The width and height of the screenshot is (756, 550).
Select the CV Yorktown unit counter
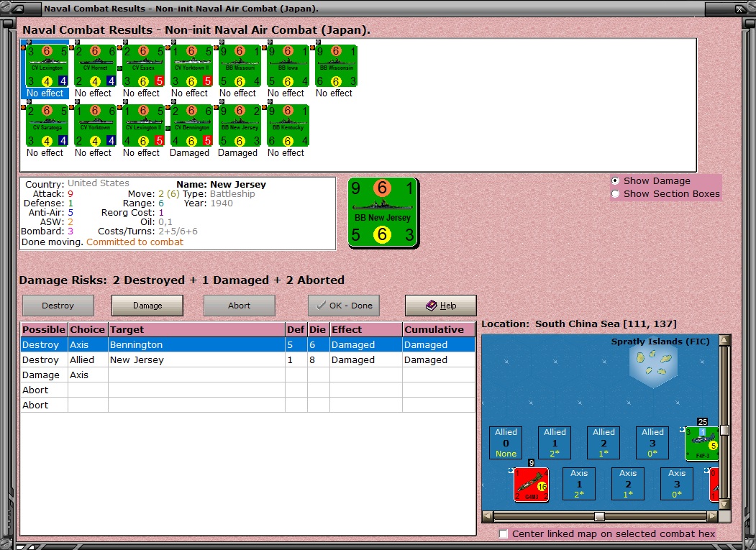pyautogui.click(x=95, y=125)
